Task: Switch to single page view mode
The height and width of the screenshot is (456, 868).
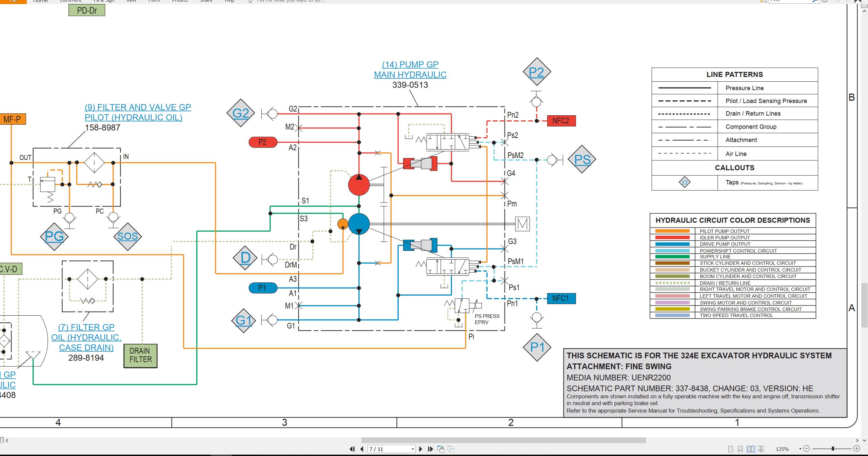Action: tap(730, 449)
